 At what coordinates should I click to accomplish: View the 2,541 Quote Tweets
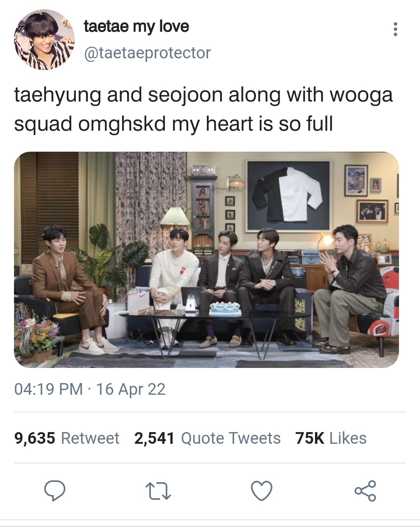(207, 438)
